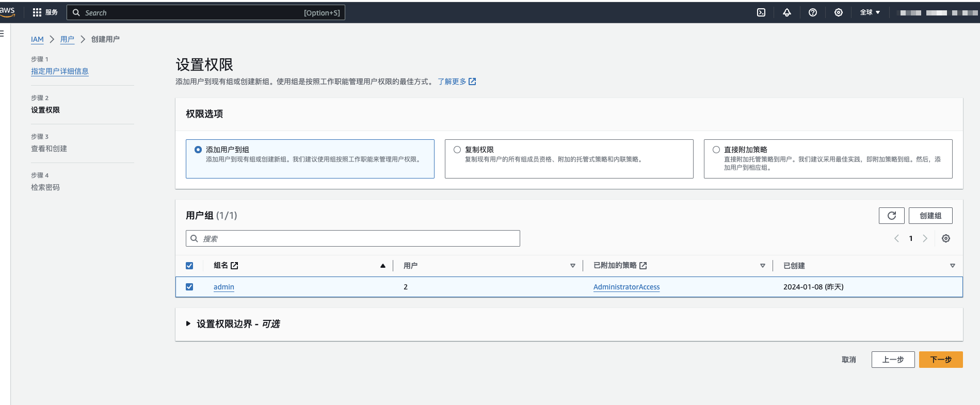Click the search magnifier in top bar
980x405 pixels.
tap(76, 12)
